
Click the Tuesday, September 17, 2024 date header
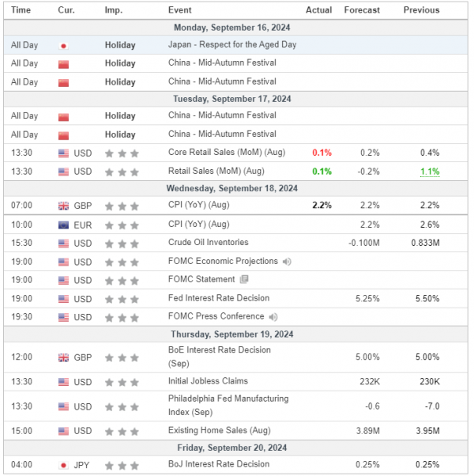(232, 99)
